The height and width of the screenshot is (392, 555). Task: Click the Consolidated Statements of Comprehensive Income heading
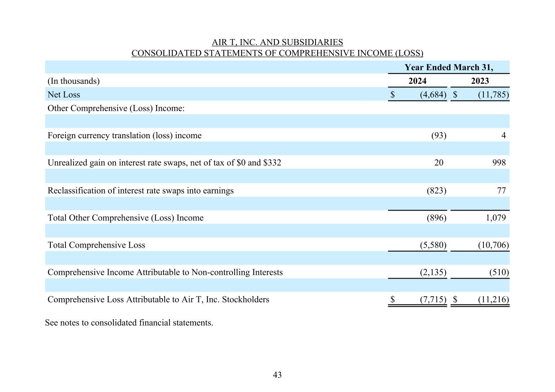277,53
